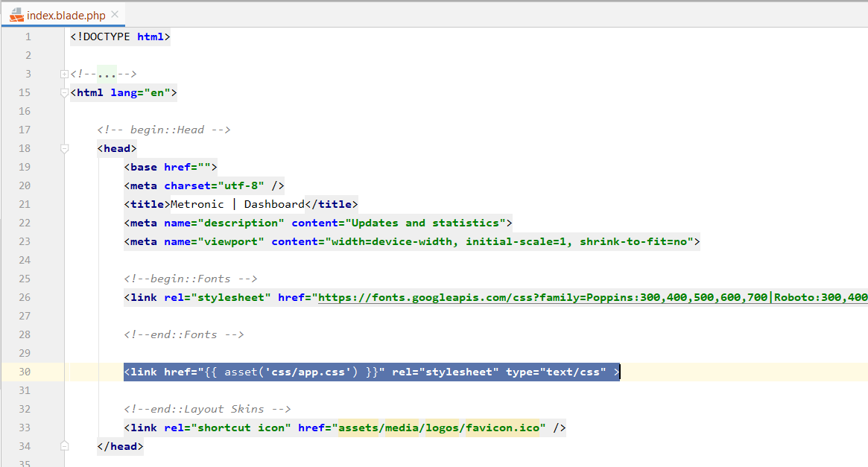Image resolution: width=868 pixels, height=467 pixels.
Task: Click rel="stylesheet" on line 26
Action: (218, 297)
